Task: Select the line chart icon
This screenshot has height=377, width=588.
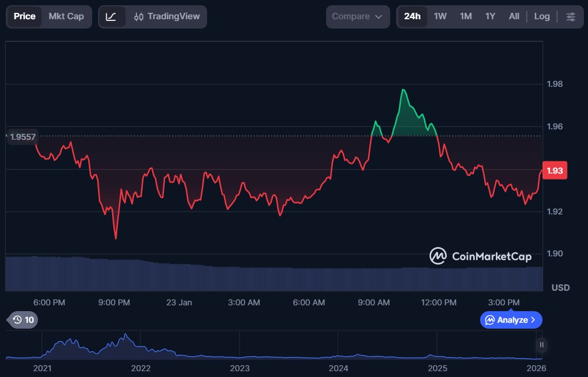Action: click(111, 17)
